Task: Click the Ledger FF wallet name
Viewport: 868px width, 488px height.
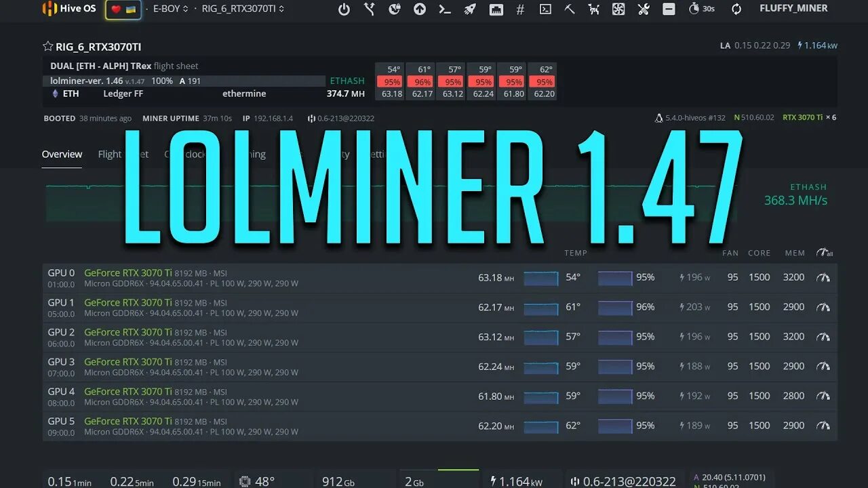Action: coord(123,94)
